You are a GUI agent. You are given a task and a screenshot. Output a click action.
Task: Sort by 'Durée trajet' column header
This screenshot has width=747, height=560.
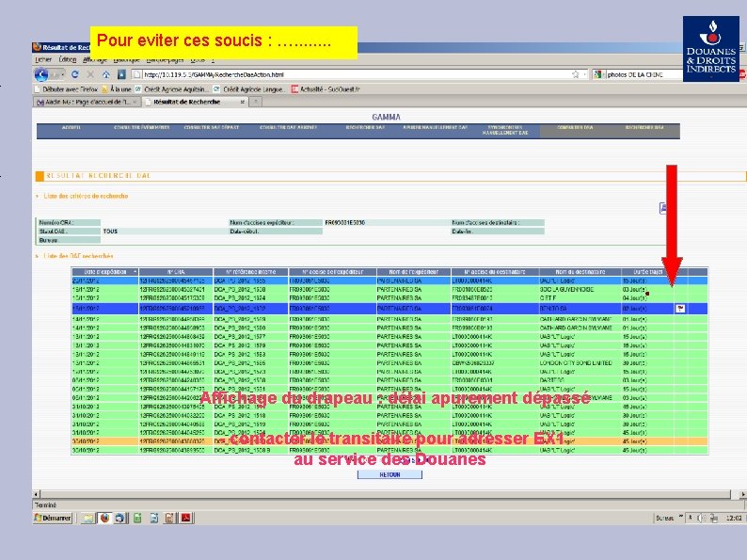point(648,272)
